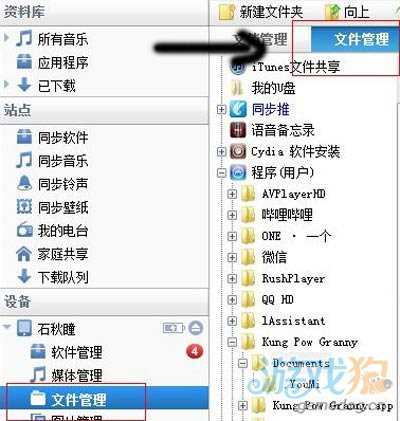Click 新建文件夹 new folder button
400x421 pixels.
pos(261,12)
